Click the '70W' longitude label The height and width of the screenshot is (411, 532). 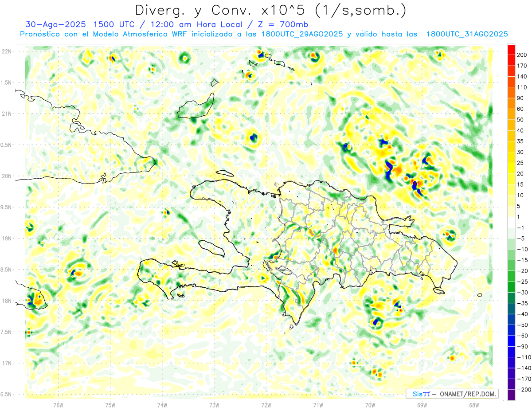pyautogui.click(x=370, y=405)
